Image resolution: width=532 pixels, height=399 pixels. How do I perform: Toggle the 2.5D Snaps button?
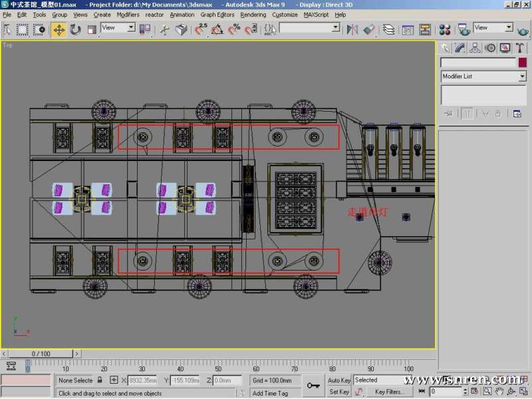(201, 30)
